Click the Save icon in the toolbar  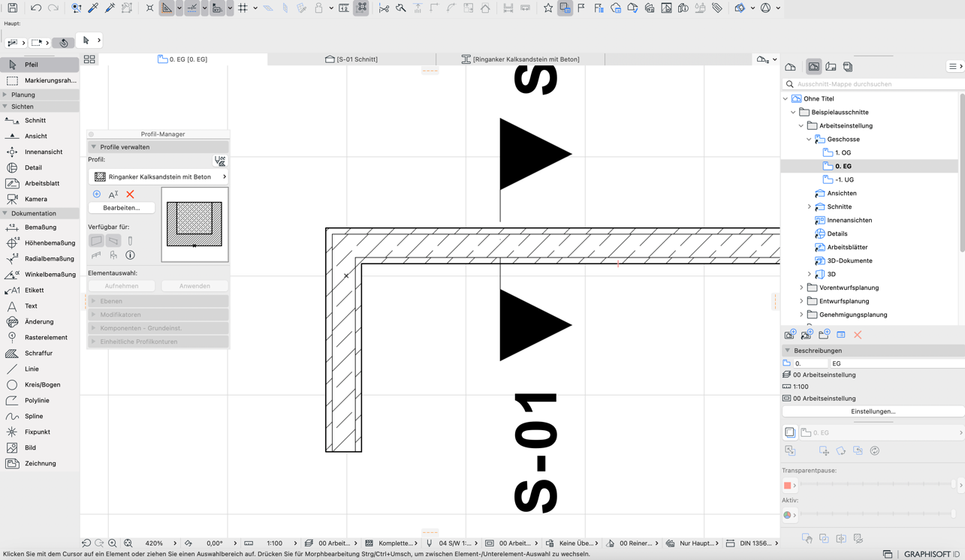(13, 8)
